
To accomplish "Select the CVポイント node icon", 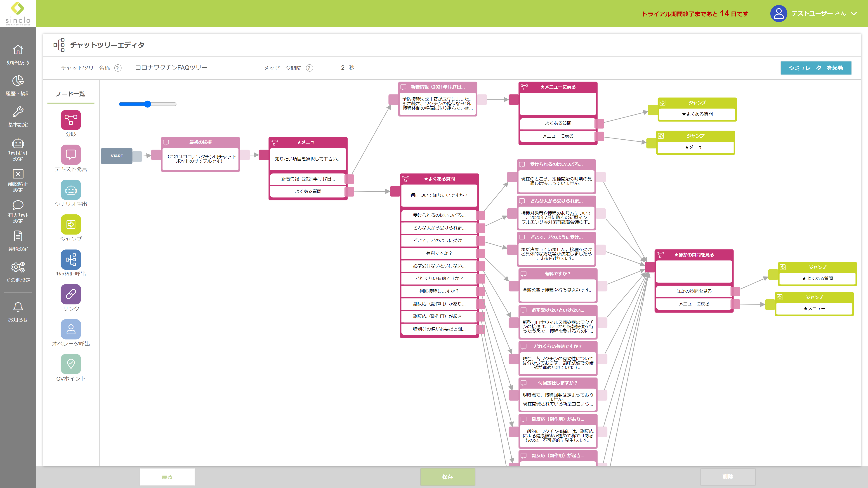I will point(71,364).
